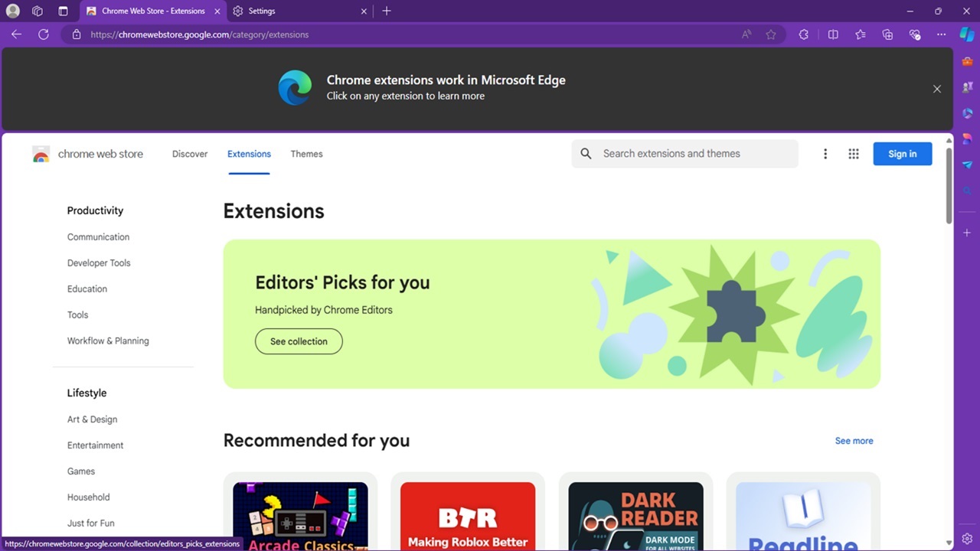Browse the Developer Tools category
The width and height of the screenshot is (980, 551).
(x=99, y=262)
